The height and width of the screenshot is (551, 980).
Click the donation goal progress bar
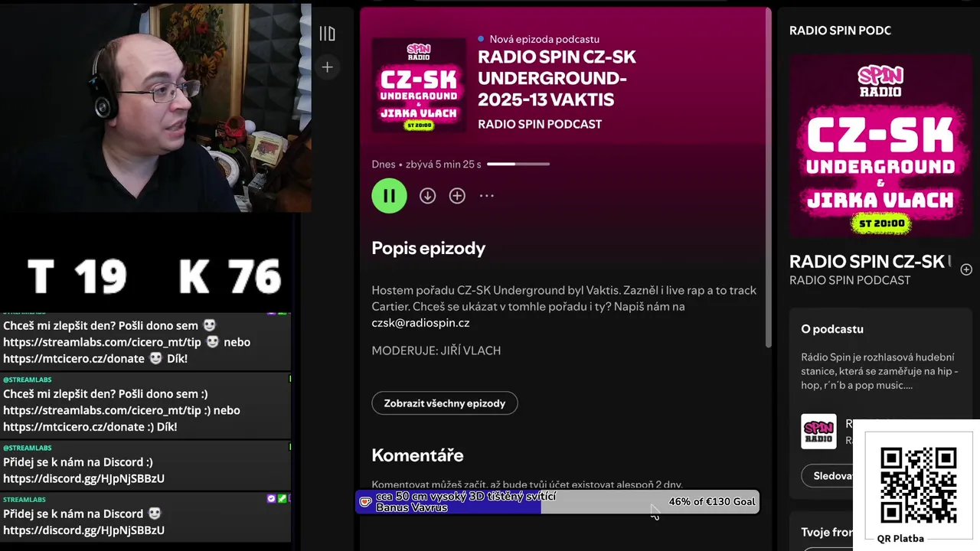click(557, 502)
